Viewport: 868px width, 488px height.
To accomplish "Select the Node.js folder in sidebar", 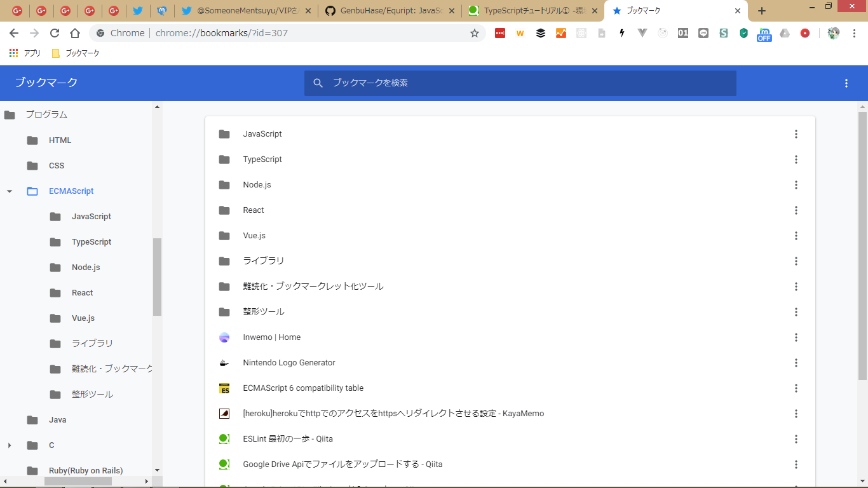I will [x=86, y=268].
